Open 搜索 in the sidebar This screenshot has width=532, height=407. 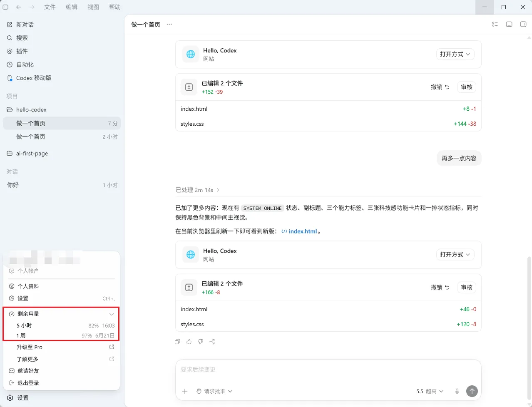pos(62,38)
